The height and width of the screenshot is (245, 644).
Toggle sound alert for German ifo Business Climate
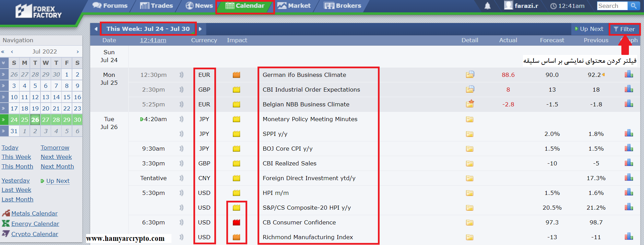[x=181, y=75]
